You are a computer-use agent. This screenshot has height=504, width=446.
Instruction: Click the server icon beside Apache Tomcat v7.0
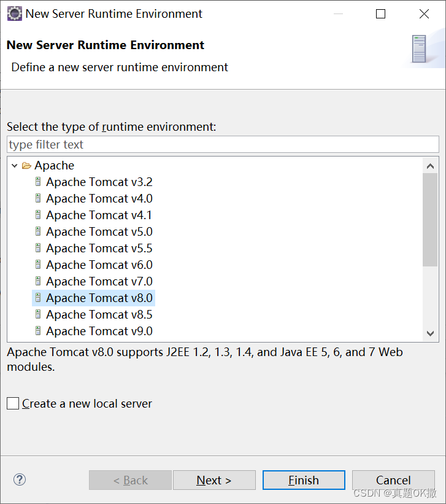[38, 281]
